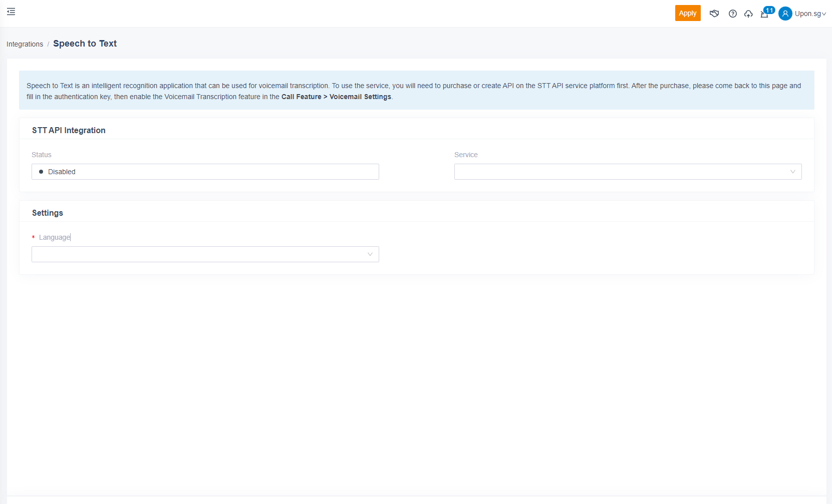Open help via the question mark icon
832x504 pixels.
[732, 14]
